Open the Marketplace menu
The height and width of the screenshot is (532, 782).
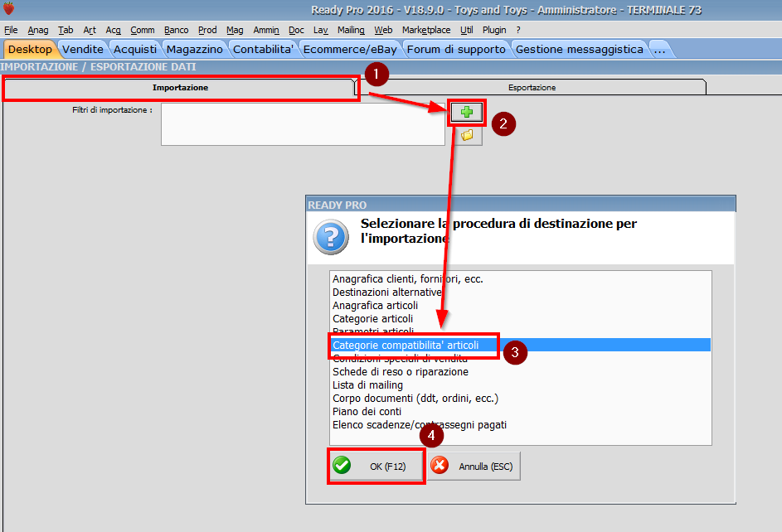pyautogui.click(x=426, y=30)
